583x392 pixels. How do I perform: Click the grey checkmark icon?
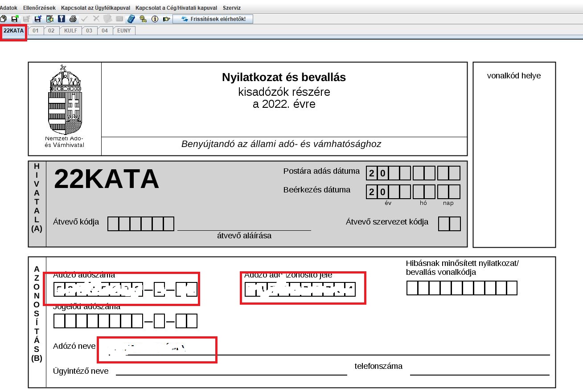(x=84, y=19)
